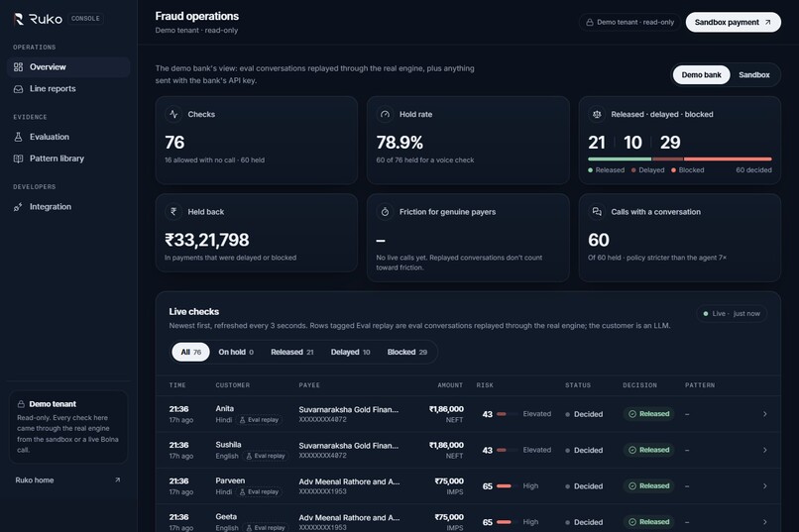This screenshot has width=799, height=532.
Task: Click payee Adv Meenal Rathore in Parveen's row
Action: click(349, 481)
